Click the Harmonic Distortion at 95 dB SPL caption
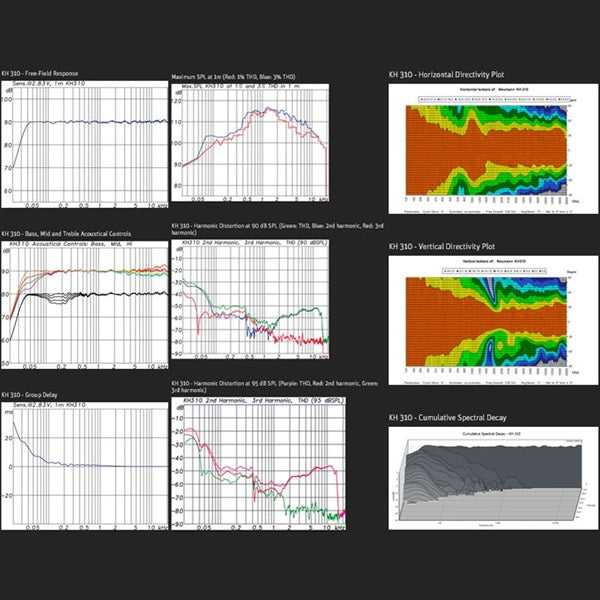Viewport: 600px width, 600px height. tap(250, 386)
